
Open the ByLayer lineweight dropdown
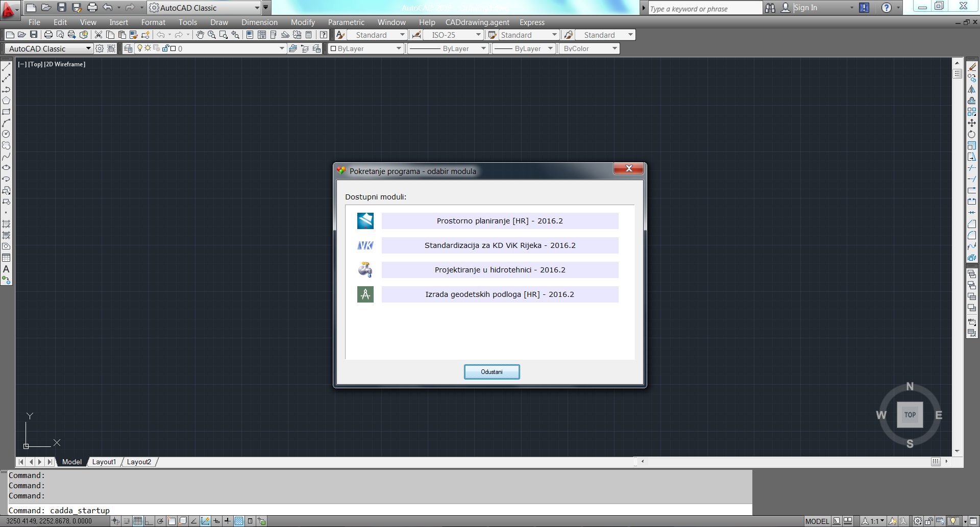click(x=524, y=48)
